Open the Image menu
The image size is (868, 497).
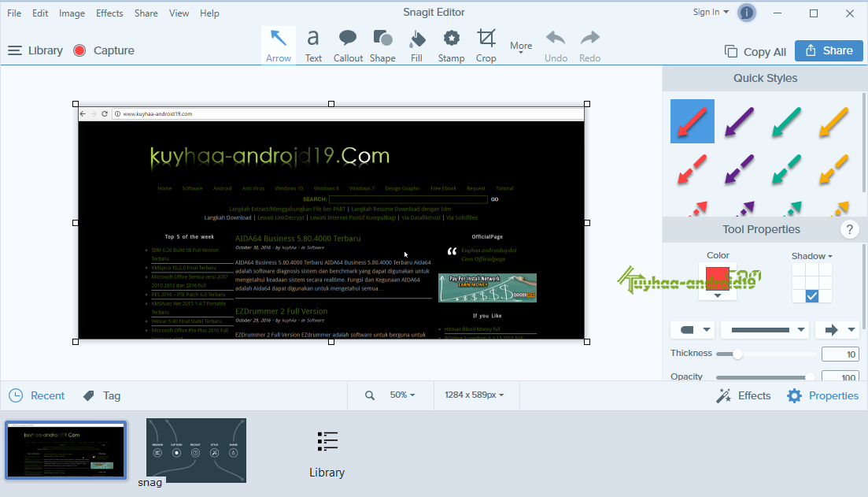coord(72,13)
